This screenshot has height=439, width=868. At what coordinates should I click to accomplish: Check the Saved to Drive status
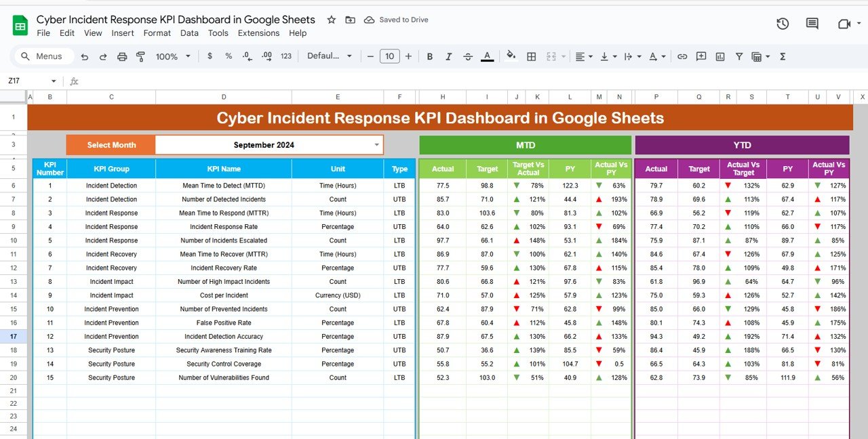point(396,20)
